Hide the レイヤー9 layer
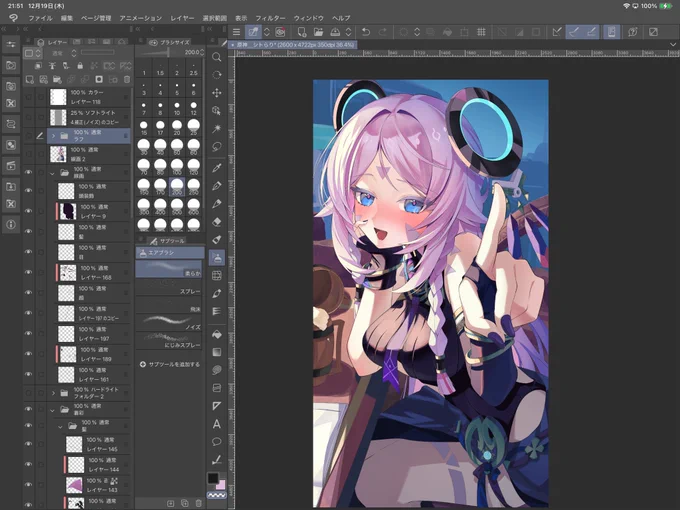The height and width of the screenshot is (510, 680). click(x=29, y=211)
